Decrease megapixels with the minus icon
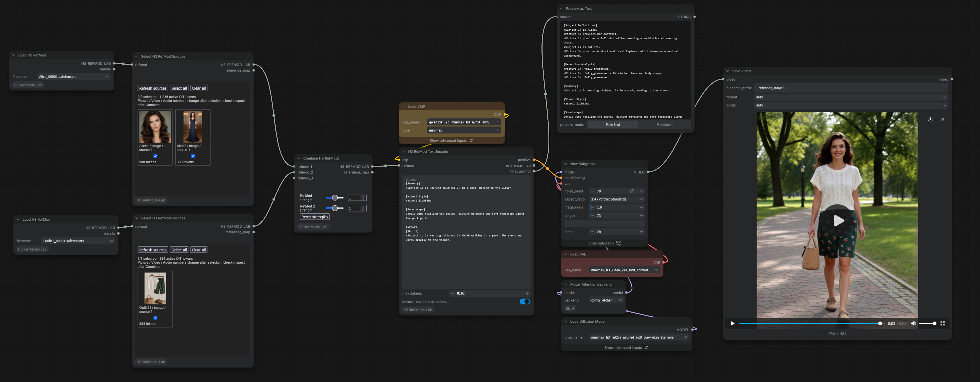Screen dimensions: 980x382 tap(592, 208)
